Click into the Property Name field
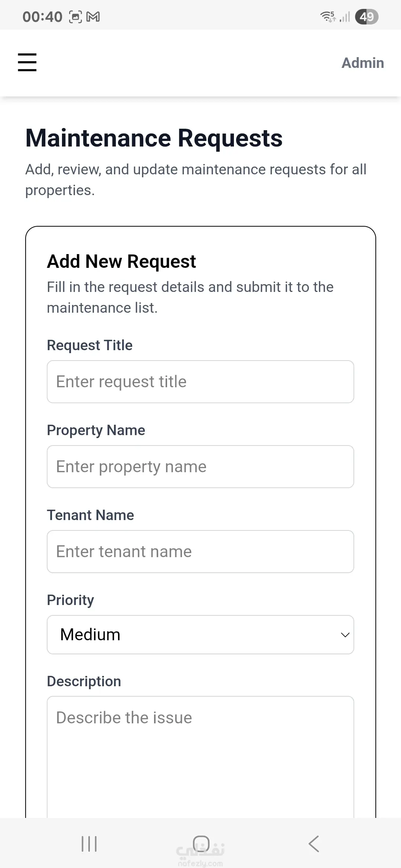The width and height of the screenshot is (401, 868). click(x=200, y=467)
